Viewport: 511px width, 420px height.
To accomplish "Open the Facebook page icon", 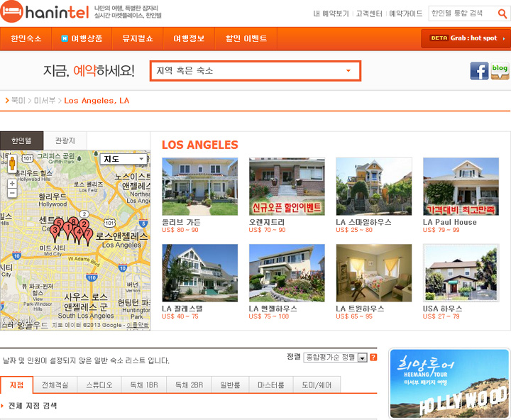I will click(479, 71).
